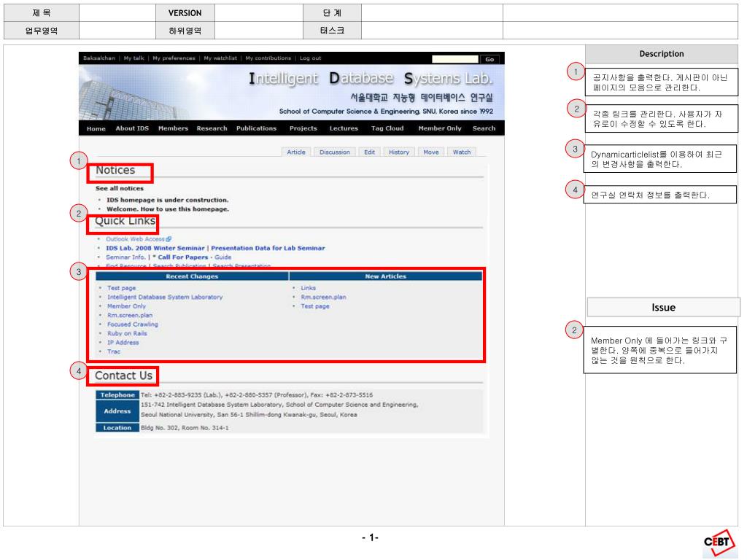Open Ruby on Rails link
This screenshot has width=747, height=560.
(x=127, y=333)
